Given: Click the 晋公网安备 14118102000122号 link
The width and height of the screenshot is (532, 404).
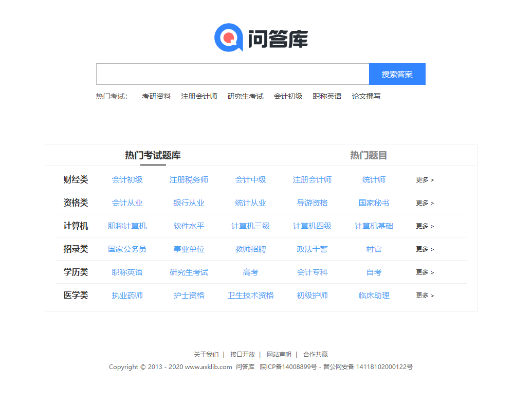Looking at the screenshot, I should [368, 366].
